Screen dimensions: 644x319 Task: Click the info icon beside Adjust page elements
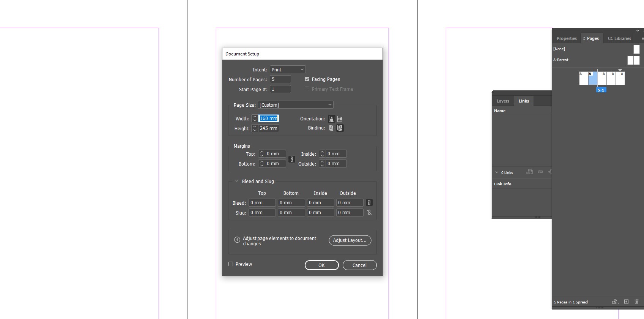(237, 240)
